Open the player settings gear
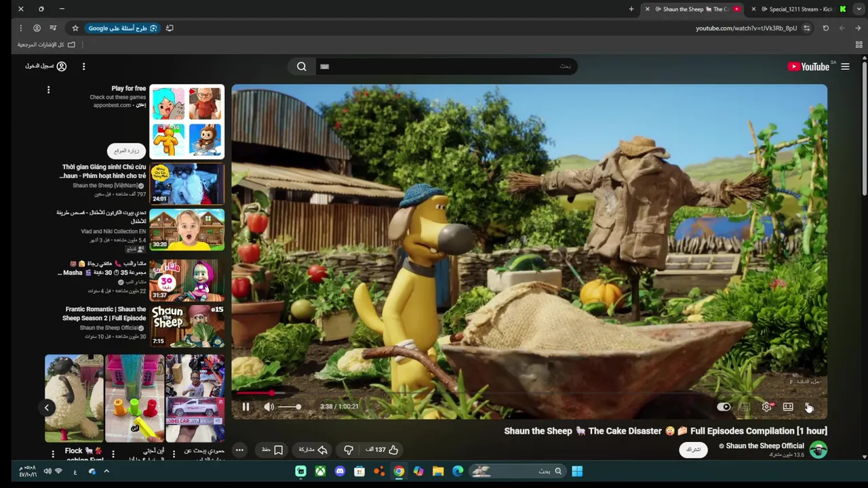Screen dimensions: 868x488 point(766,407)
